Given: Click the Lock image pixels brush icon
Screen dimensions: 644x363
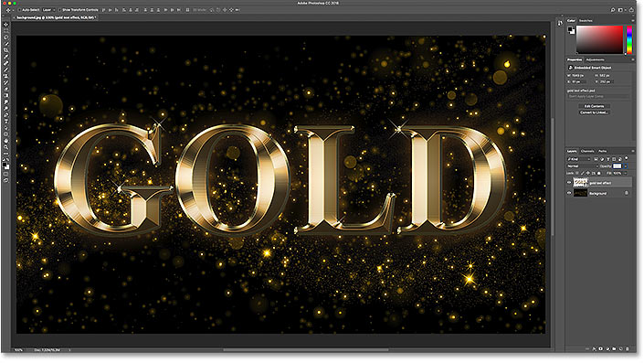Looking at the screenshot, I should coord(583,173).
